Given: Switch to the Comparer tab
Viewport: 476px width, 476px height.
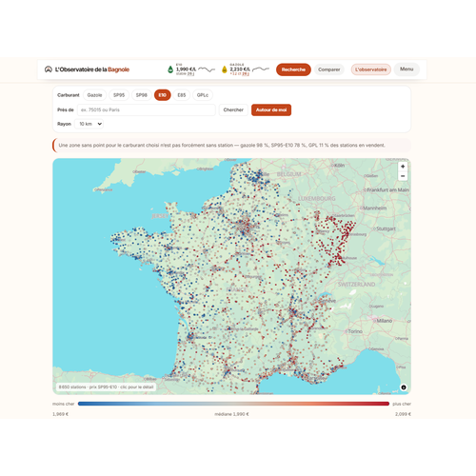Looking at the screenshot, I should pos(329,69).
